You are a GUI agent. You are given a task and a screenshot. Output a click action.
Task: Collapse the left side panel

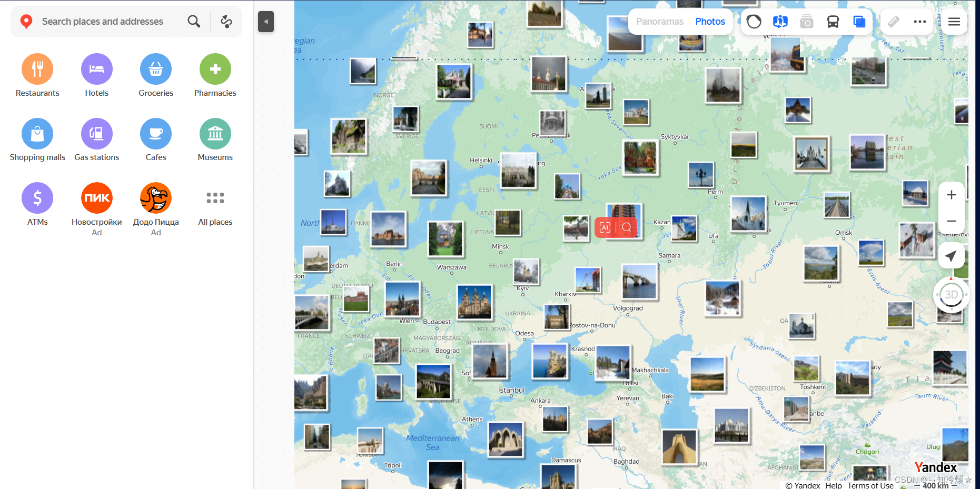[266, 22]
